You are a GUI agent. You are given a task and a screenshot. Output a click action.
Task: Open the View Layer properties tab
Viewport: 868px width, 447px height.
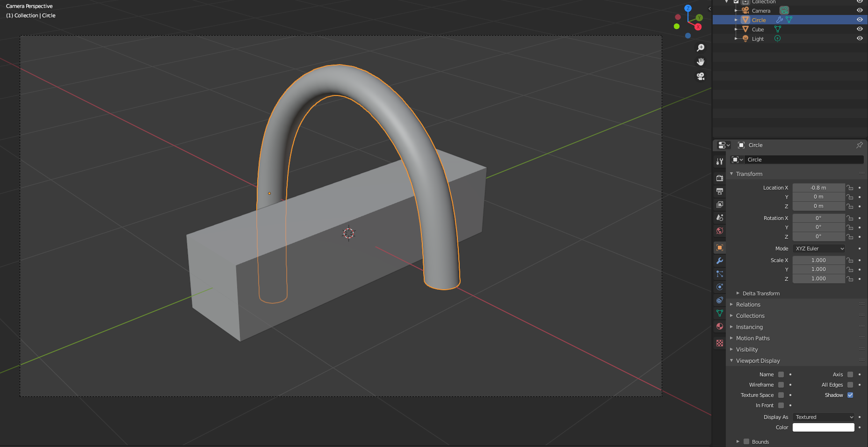point(720,205)
